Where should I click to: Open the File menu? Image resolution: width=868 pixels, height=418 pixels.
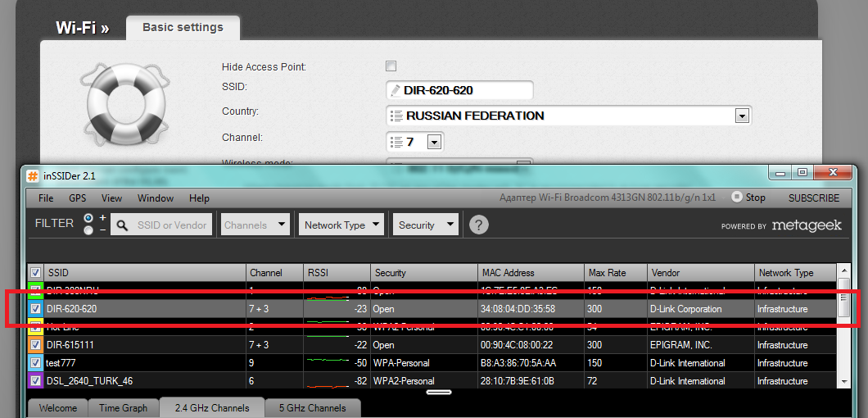[x=46, y=198]
